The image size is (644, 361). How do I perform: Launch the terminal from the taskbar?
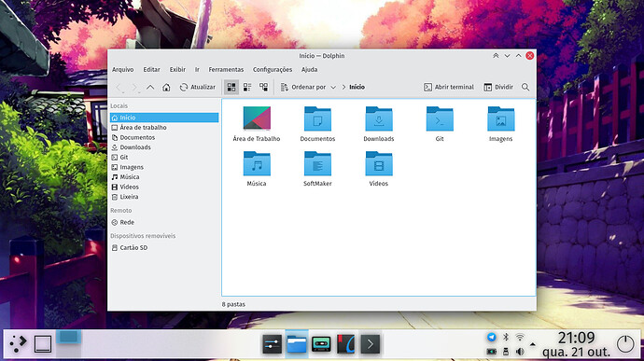pyautogui.click(x=370, y=344)
